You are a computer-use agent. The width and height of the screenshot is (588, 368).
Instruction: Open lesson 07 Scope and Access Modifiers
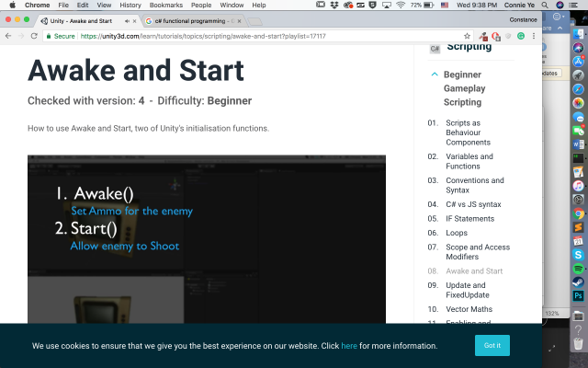point(478,252)
